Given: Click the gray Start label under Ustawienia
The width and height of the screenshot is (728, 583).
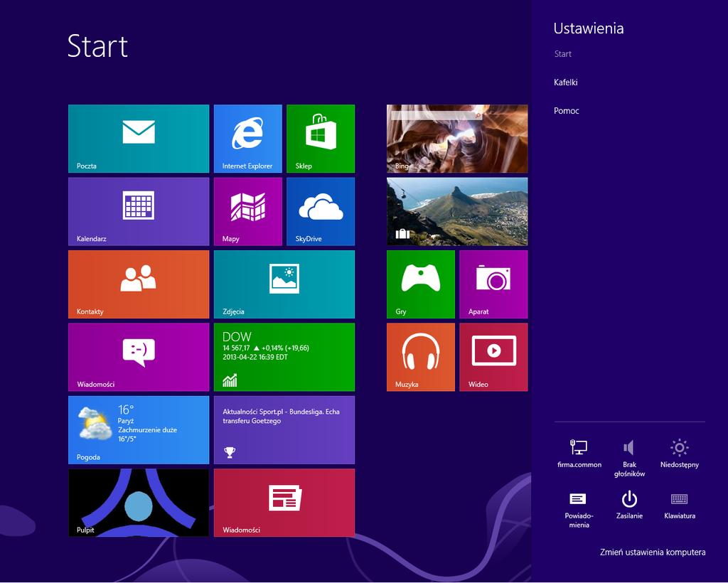Looking at the screenshot, I should pos(563,54).
